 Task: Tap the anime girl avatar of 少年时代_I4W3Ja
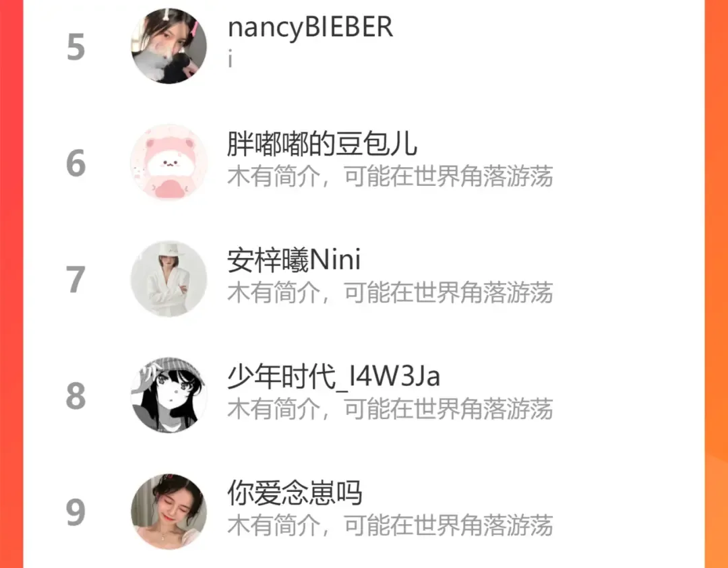[x=169, y=396]
